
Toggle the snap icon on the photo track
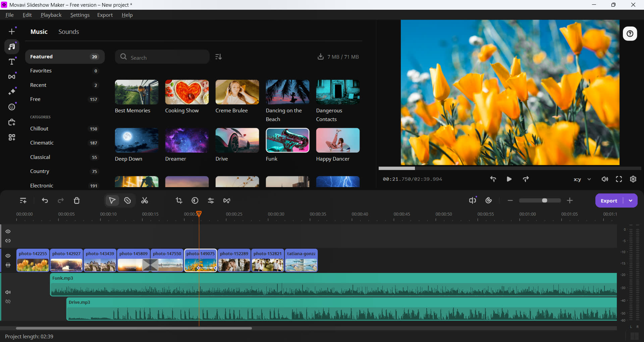pos(8,265)
